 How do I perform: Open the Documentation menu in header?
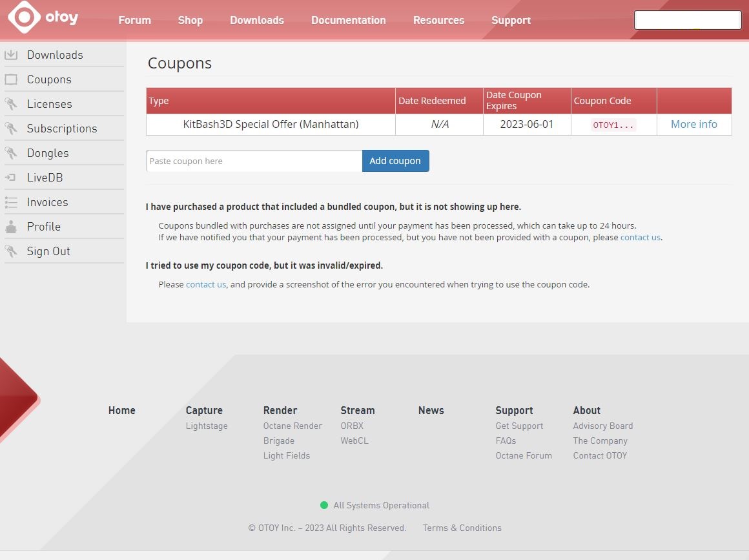tap(349, 20)
